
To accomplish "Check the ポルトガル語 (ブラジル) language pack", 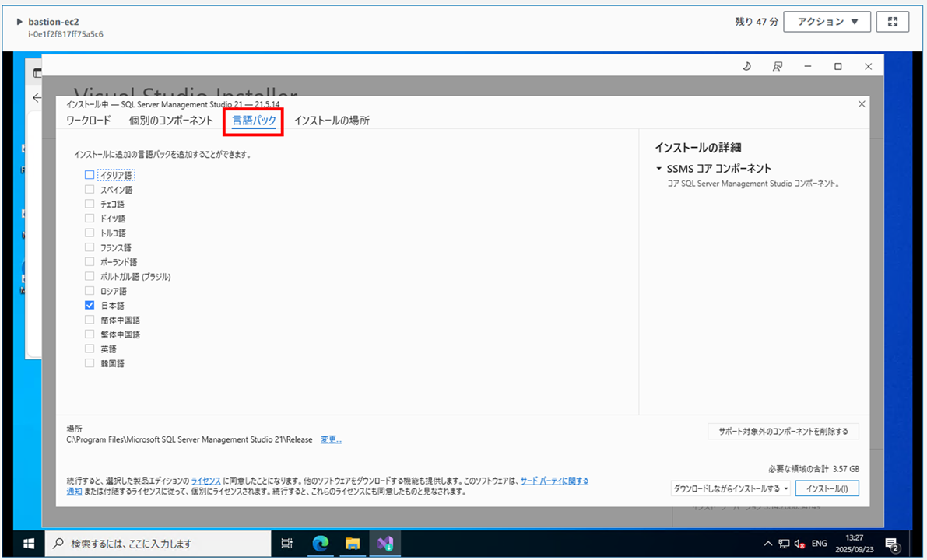I will (x=90, y=276).
